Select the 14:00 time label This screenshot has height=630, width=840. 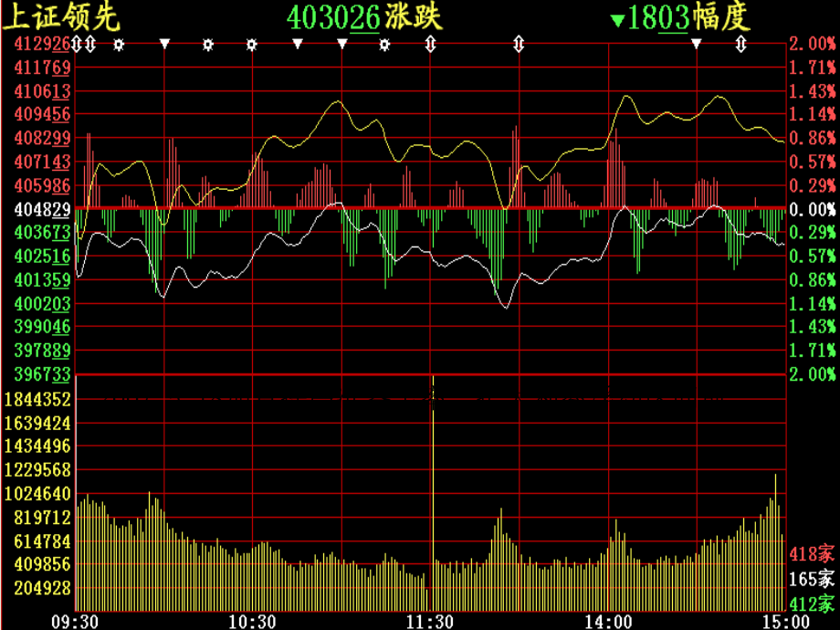pyautogui.click(x=608, y=622)
